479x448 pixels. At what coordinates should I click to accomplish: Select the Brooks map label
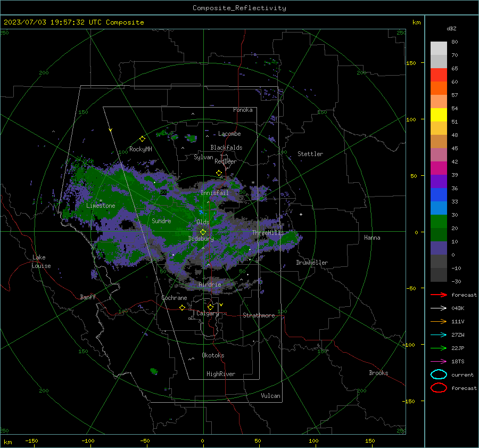[378, 373]
